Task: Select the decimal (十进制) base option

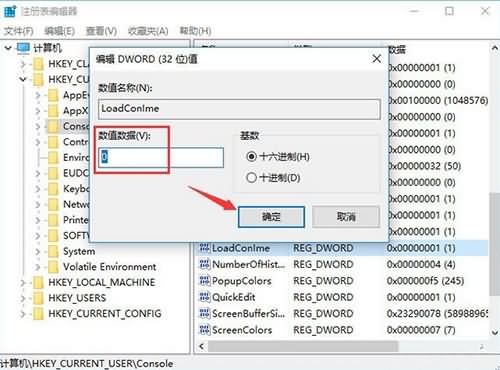Action: [251, 178]
